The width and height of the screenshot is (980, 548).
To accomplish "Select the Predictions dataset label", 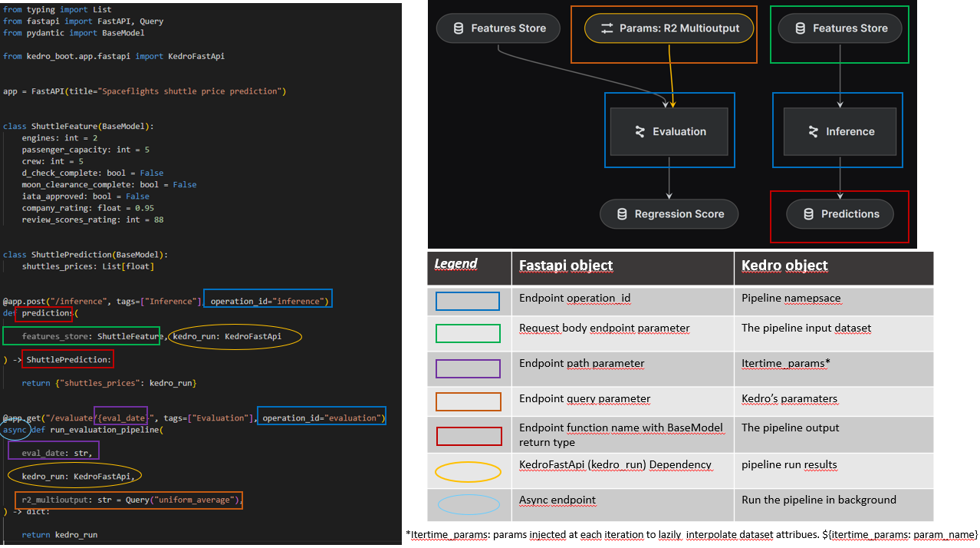I will [850, 214].
